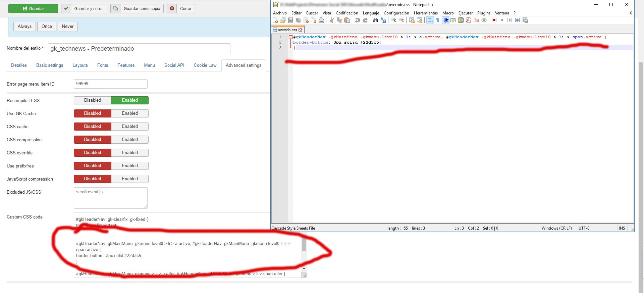Enable Use GK Cache

(x=130, y=113)
